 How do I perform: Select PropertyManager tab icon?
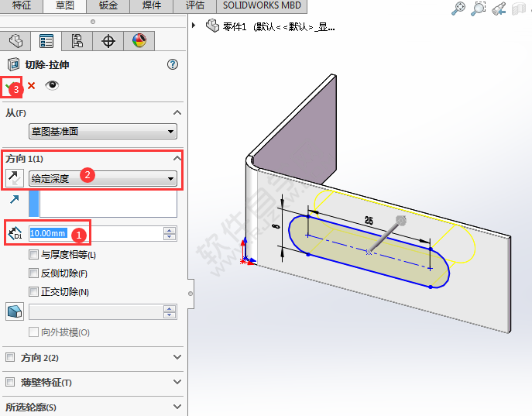46,41
